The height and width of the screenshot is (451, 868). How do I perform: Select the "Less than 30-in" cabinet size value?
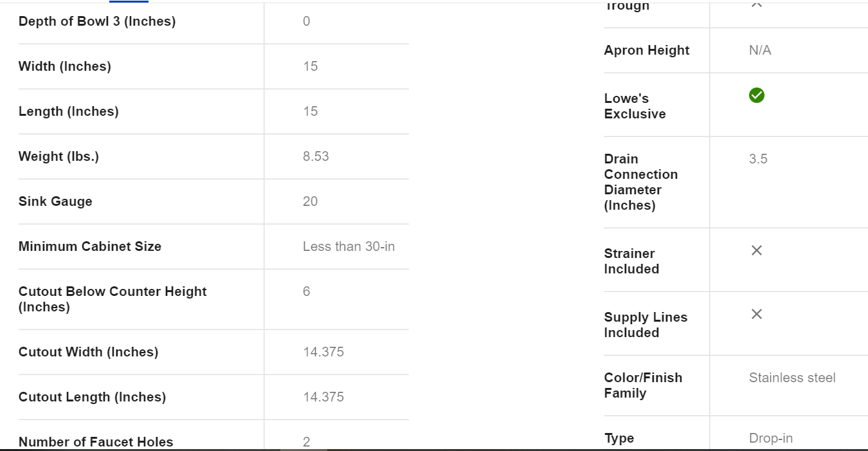coord(348,246)
